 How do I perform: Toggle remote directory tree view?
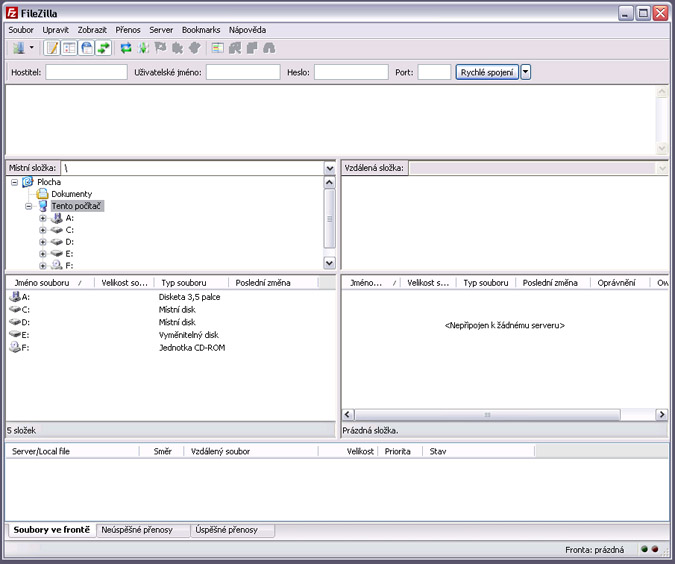click(x=87, y=48)
